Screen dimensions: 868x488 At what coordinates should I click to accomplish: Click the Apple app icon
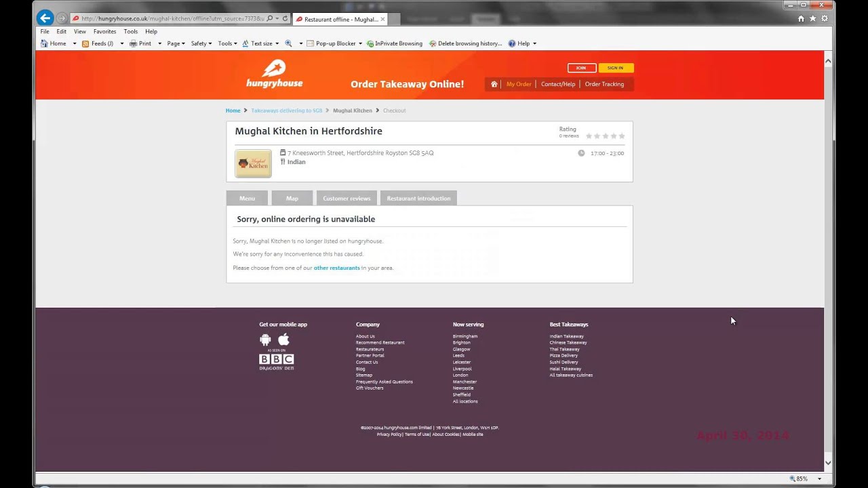click(x=284, y=339)
